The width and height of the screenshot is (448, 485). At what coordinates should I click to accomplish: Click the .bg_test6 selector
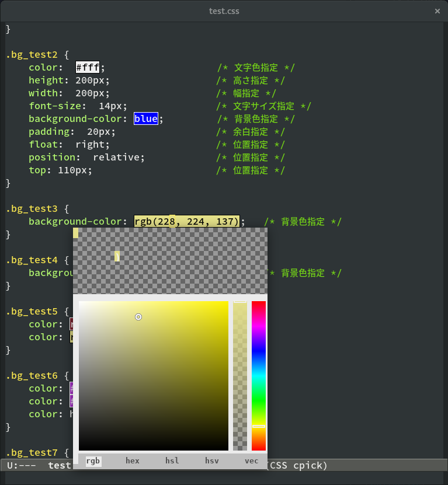point(32,375)
